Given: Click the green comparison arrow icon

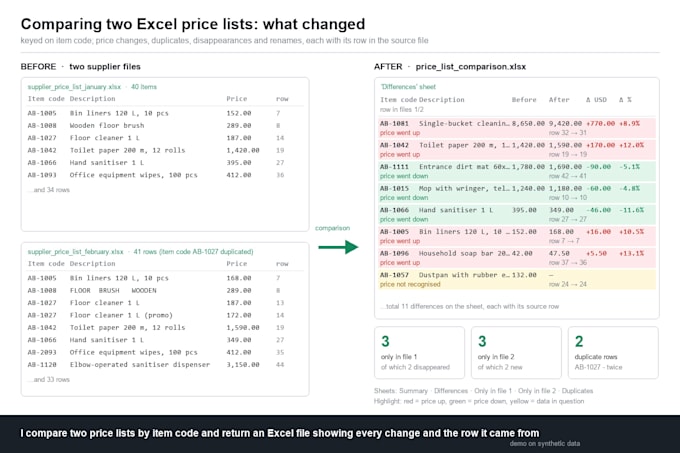Looking at the screenshot, I should (x=338, y=248).
